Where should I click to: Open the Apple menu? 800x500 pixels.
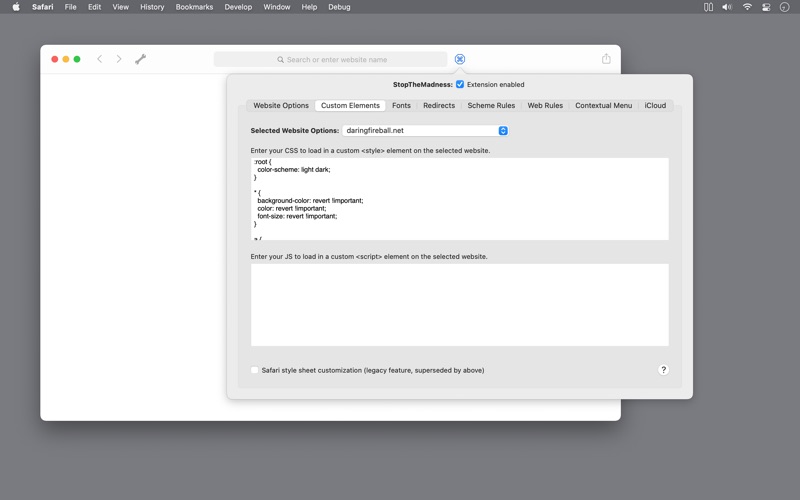tap(16, 7)
